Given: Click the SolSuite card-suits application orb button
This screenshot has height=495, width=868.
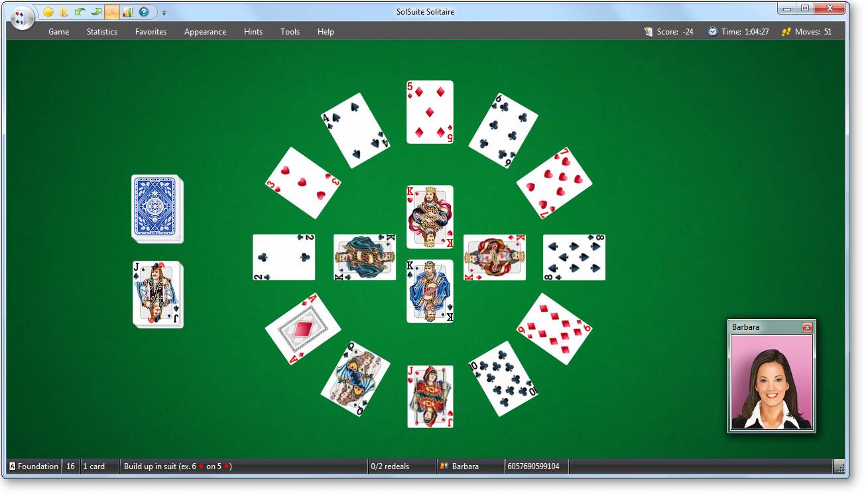Looking at the screenshot, I should [x=23, y=18].
